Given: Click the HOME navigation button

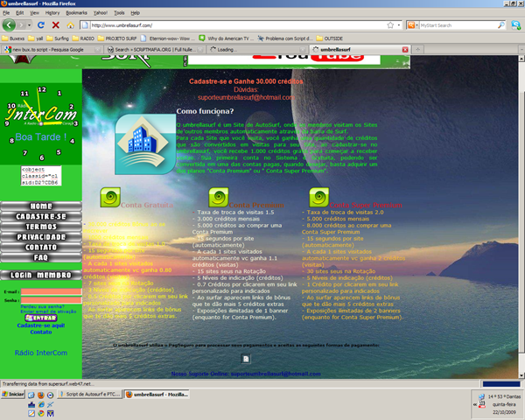Looking at the screenshot, I should tap(41, 206).
